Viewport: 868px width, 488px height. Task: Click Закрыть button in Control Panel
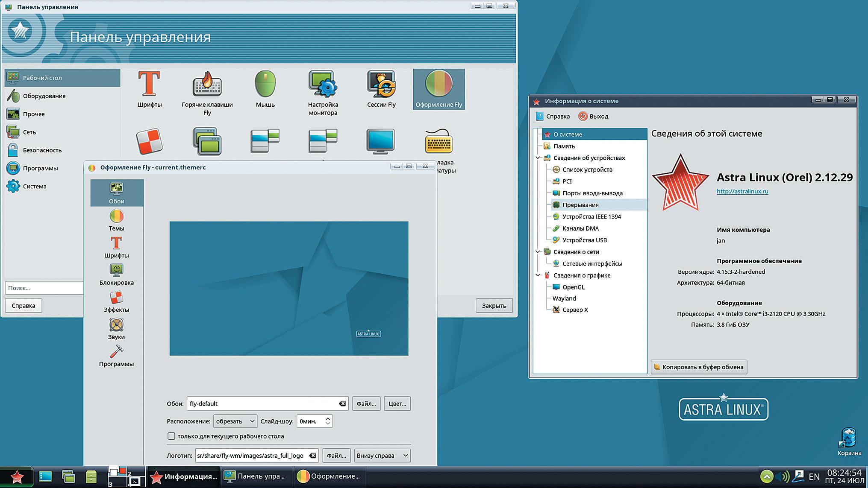(x=494, y=306)
